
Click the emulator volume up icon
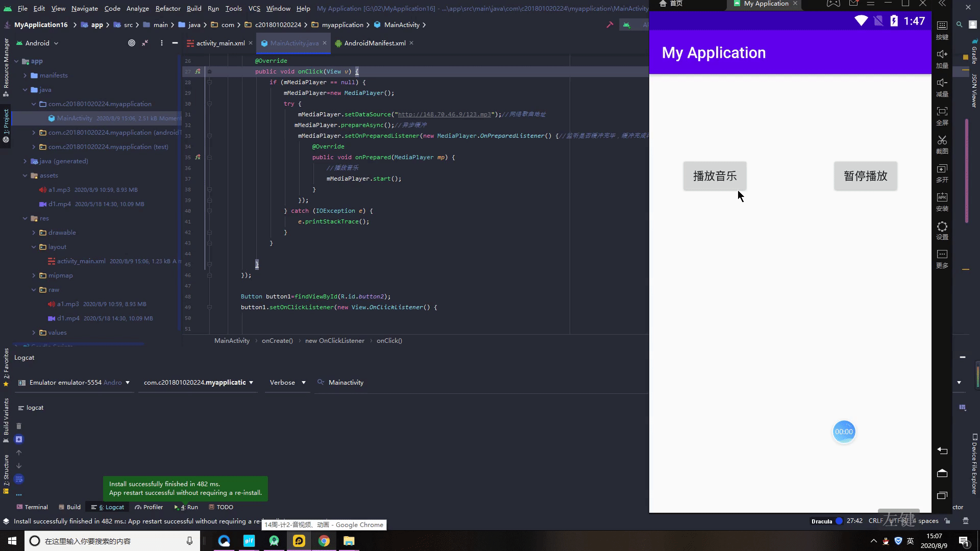click(x=942, y=54)
